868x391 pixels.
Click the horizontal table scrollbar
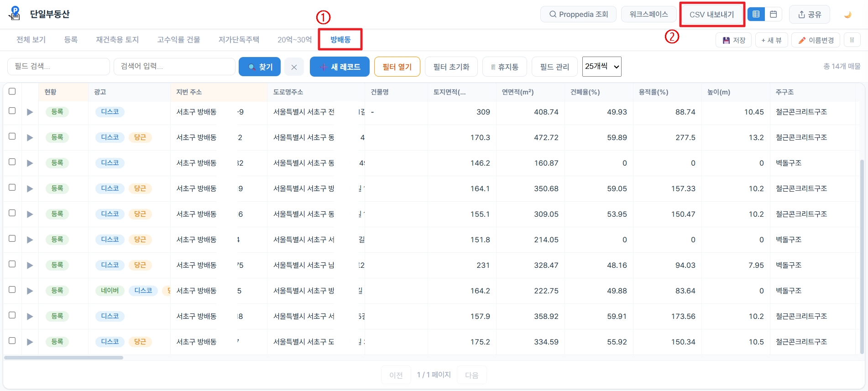[64, 358]
